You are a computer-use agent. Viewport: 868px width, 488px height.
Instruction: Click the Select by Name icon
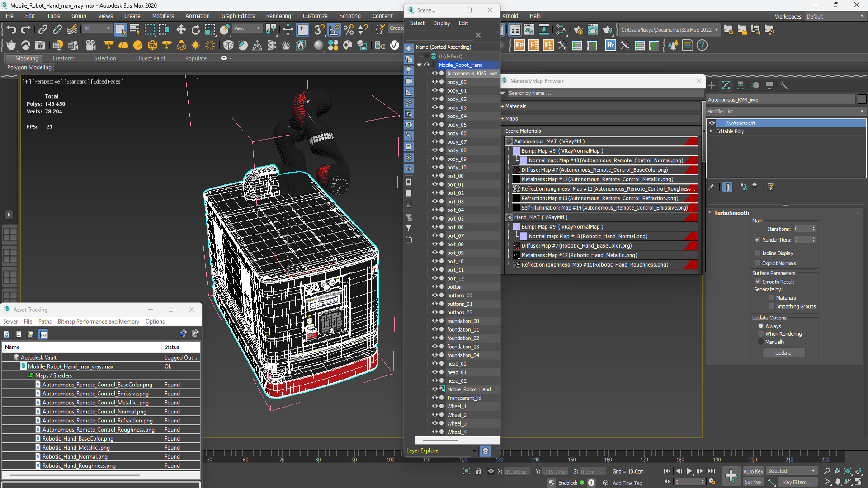coord(135,30)
